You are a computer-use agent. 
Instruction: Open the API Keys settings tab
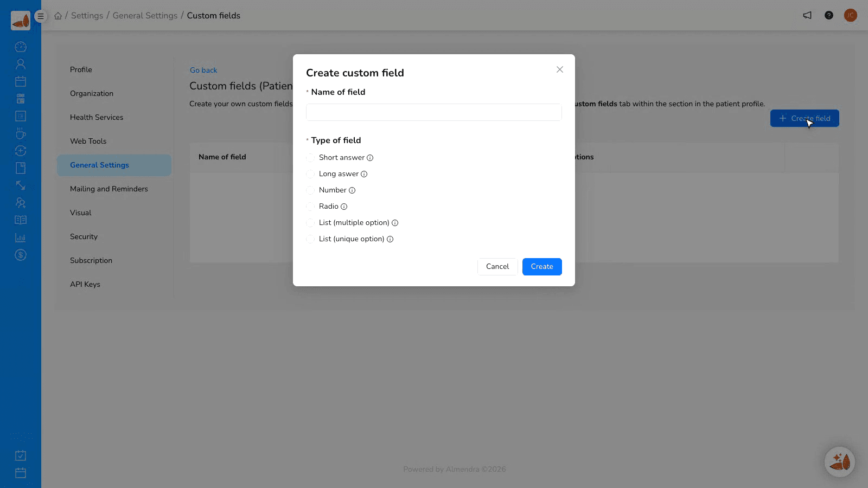point(114,284)
